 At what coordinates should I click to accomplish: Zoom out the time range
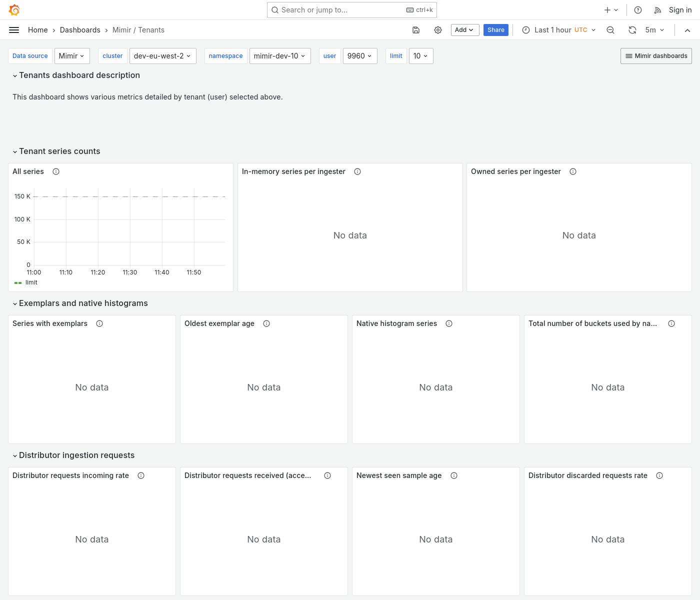[x=610, y=30]
